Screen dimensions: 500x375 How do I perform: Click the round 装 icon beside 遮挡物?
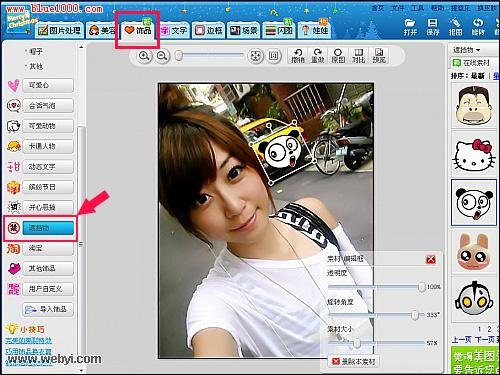[14, 228]
